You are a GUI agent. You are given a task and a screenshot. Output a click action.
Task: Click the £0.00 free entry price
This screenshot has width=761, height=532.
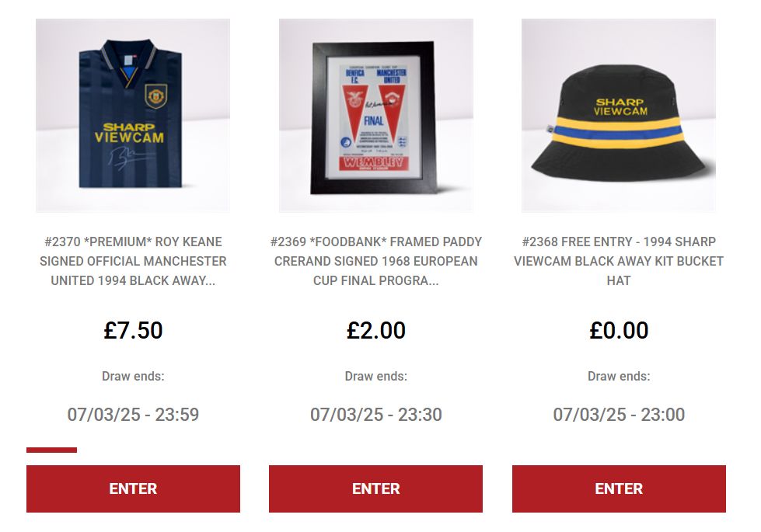click(x=619, y=330)
